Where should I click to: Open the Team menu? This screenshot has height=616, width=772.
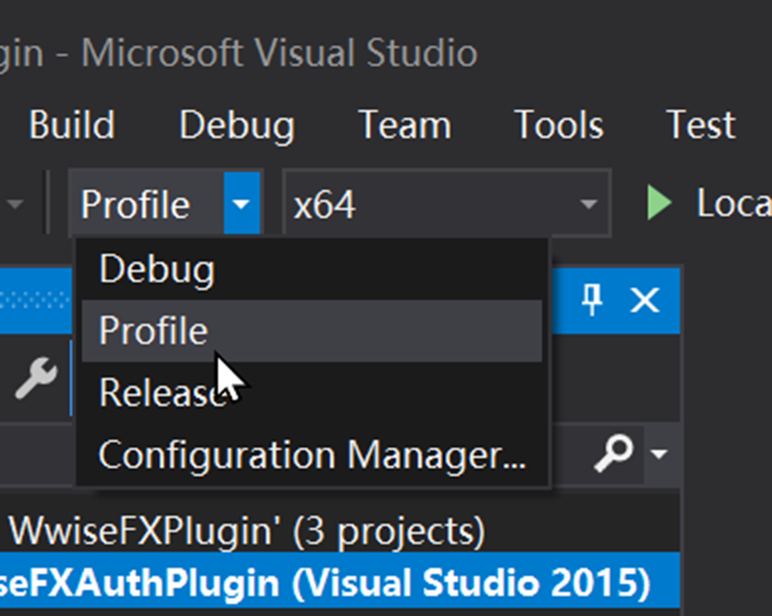404,126
